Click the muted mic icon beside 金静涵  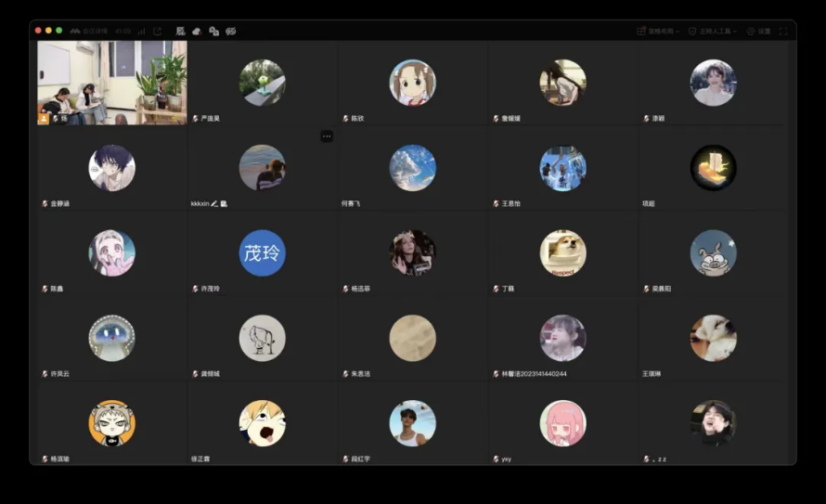click(45, 203)
